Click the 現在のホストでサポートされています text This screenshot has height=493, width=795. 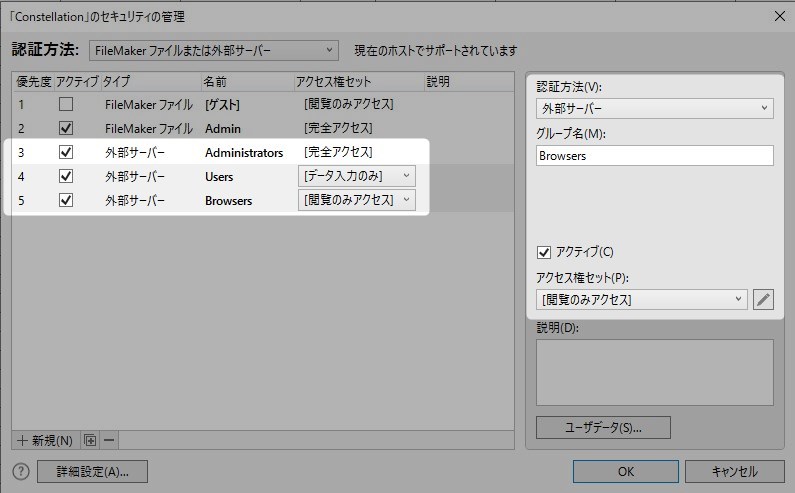tap(436, 51)
